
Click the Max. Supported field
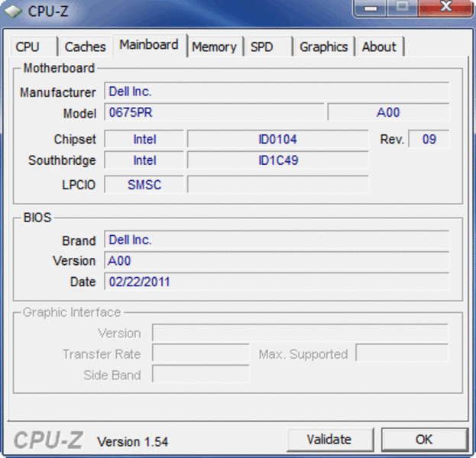[402, 353]
